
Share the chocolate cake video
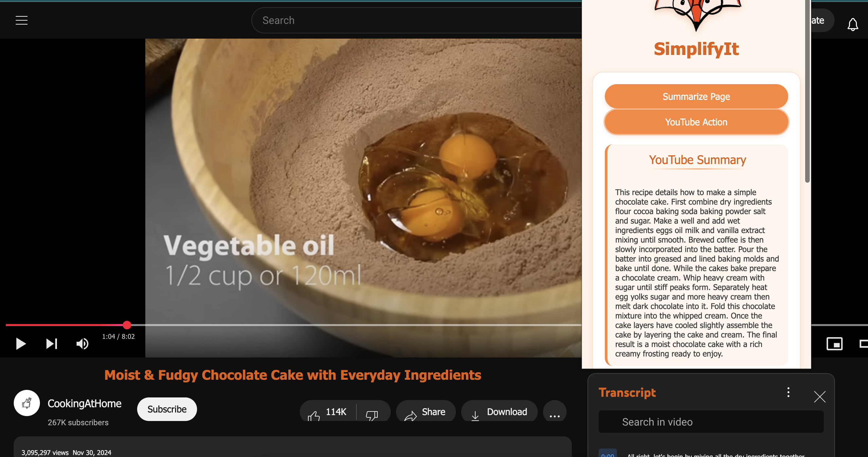[x=425, y=412]
